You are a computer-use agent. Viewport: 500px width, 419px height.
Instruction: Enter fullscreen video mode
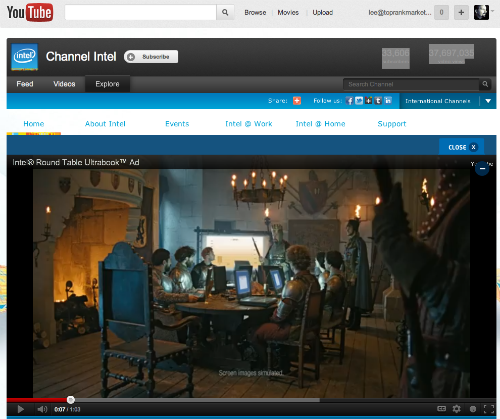tap(489, 409)
